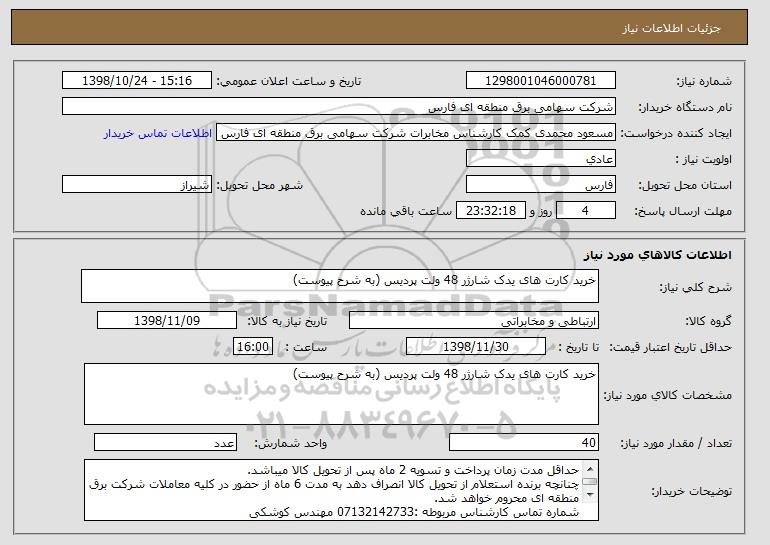Viewport: 770px width, 545px height.
Task: Click the general need description text box
Action: point(340,286)
